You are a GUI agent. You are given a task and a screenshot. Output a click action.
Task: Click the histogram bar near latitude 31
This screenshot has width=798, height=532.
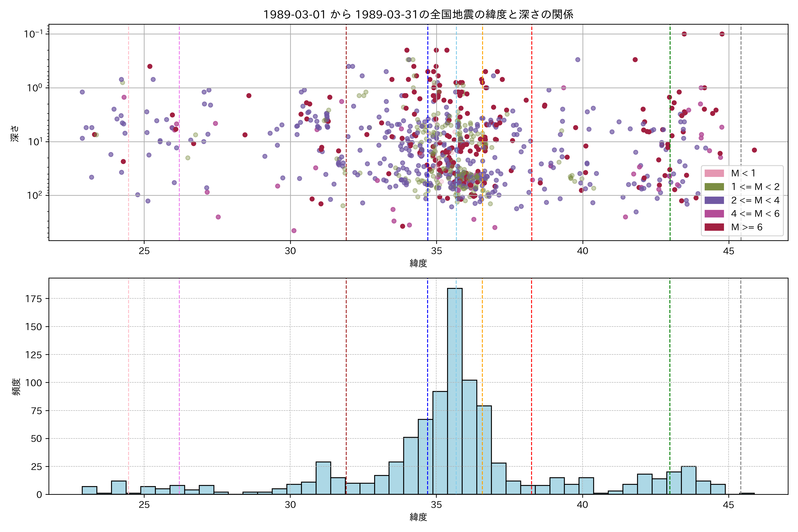pos(323,478)
